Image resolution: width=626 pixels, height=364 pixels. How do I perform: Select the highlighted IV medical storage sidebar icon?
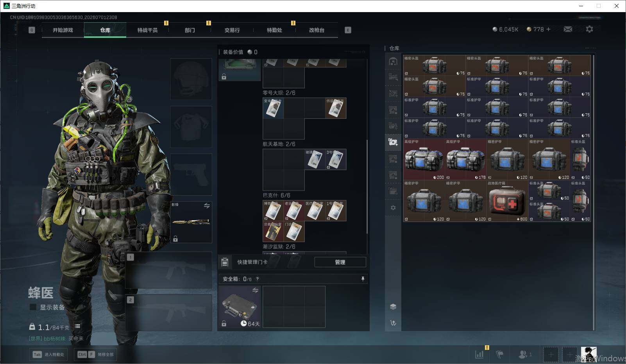(393, 142)
